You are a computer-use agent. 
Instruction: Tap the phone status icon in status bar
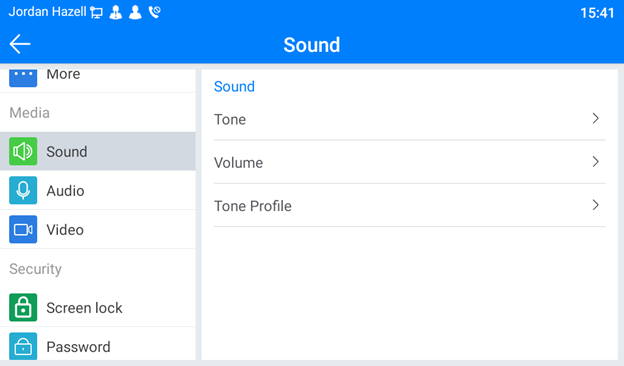[x=154, y=12]
